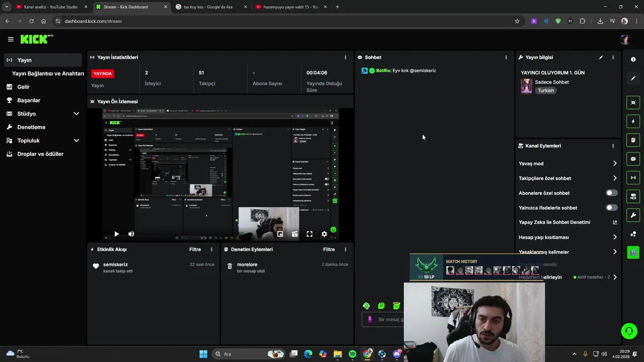
Task: Open Yayın Bağlantısı ve Anahtarı page
Action: [x=48, y=73]
